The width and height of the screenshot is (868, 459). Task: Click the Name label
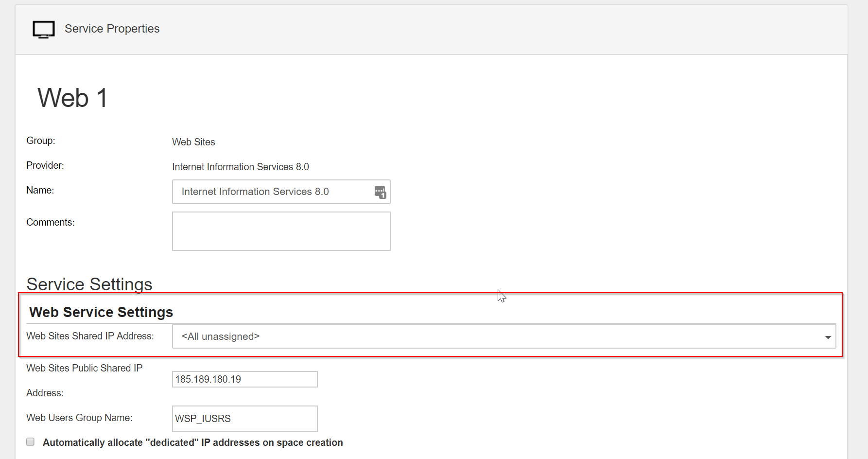tap(40, 190)
